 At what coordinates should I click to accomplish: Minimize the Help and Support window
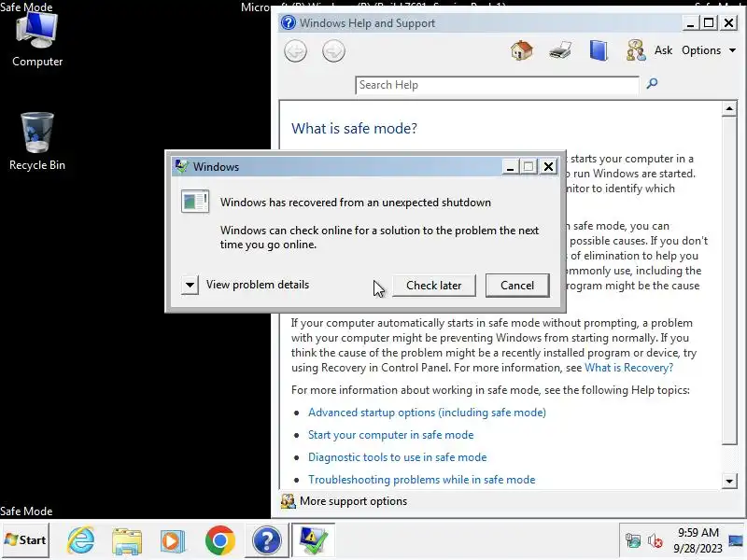click(x=690, y=22)
